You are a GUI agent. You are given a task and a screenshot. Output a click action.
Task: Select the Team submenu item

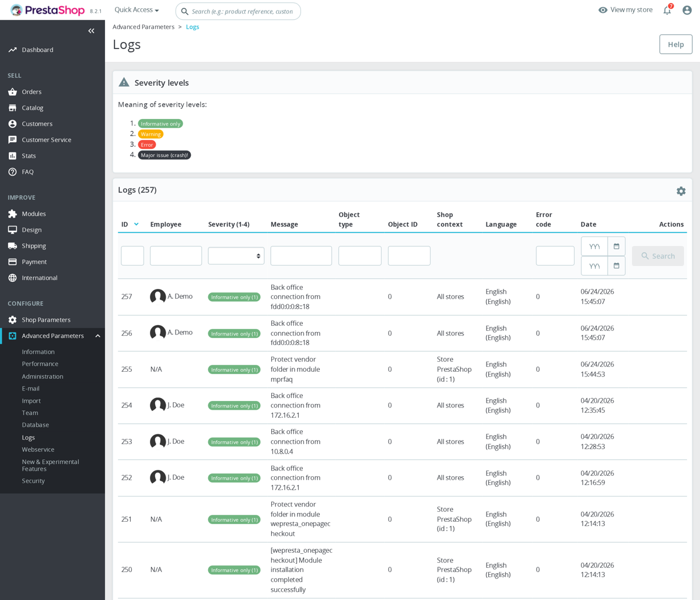point(30,413)
